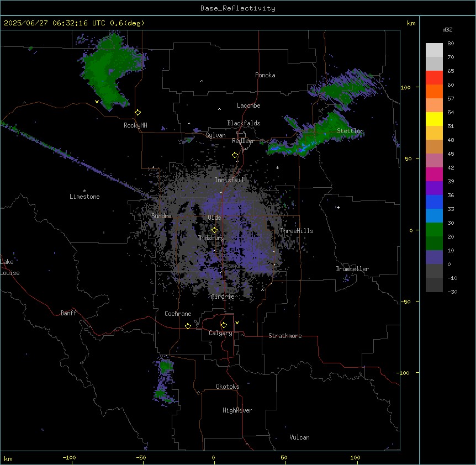The height and width of the screenshot is (465, 476).
Task: Select the dark blue 33-36 dBZ swatch
Action: (434, 202)
